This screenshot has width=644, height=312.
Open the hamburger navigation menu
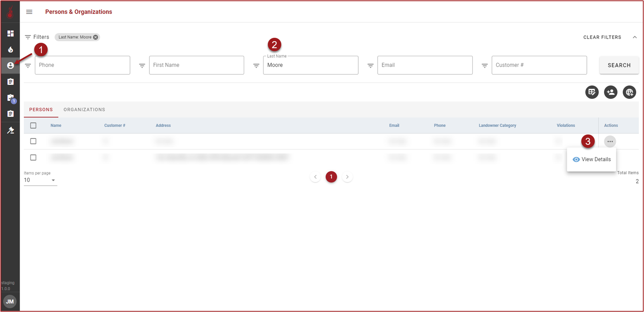click(29, 12)
